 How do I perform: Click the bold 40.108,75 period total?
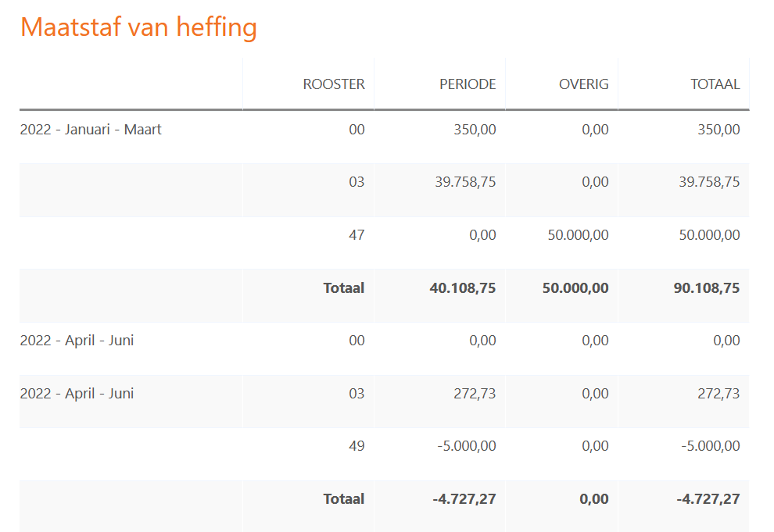click(463, 288)
